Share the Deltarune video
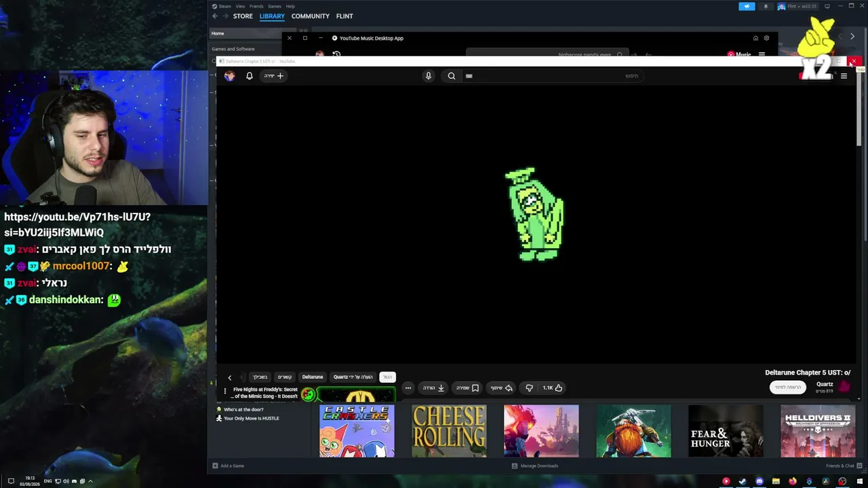 pyautogui.click(x=501, y=388)
